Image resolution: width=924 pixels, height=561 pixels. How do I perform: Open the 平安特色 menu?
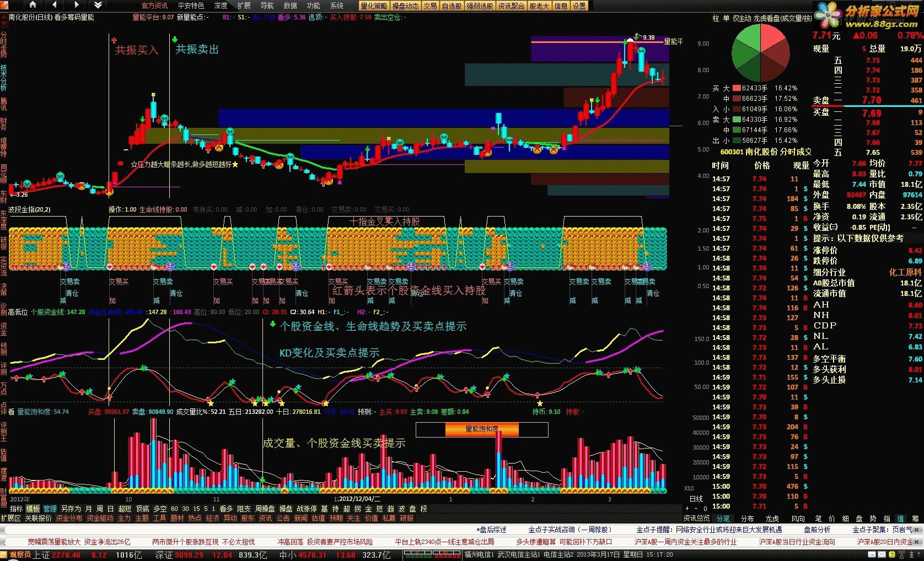(x=191, y=6)
